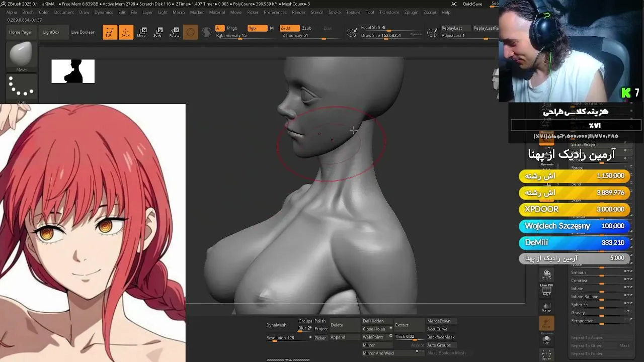This screenshot has height=362, width=644.
Task: Open the Move brush thumbnail
Action: click(21, 57)
